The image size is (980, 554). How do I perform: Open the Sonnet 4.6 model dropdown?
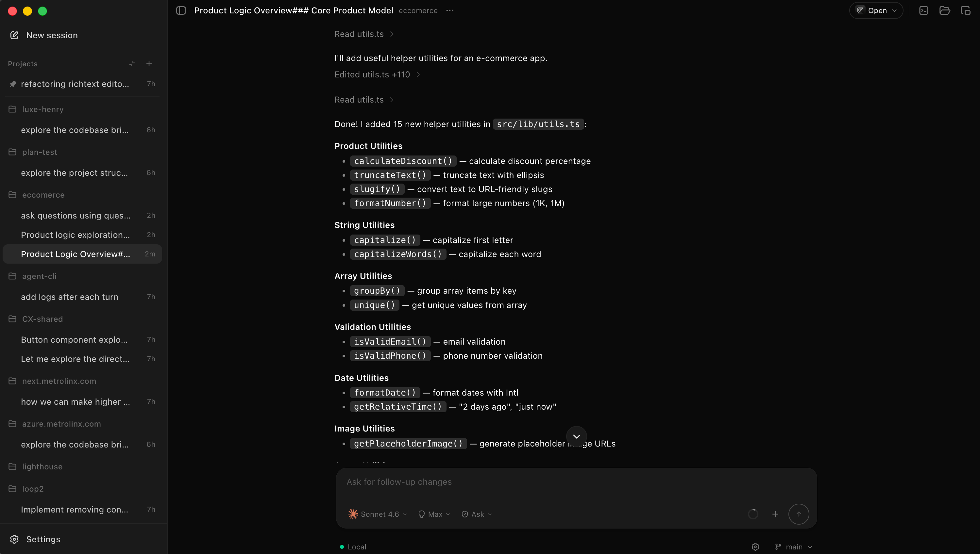(377, 514)
